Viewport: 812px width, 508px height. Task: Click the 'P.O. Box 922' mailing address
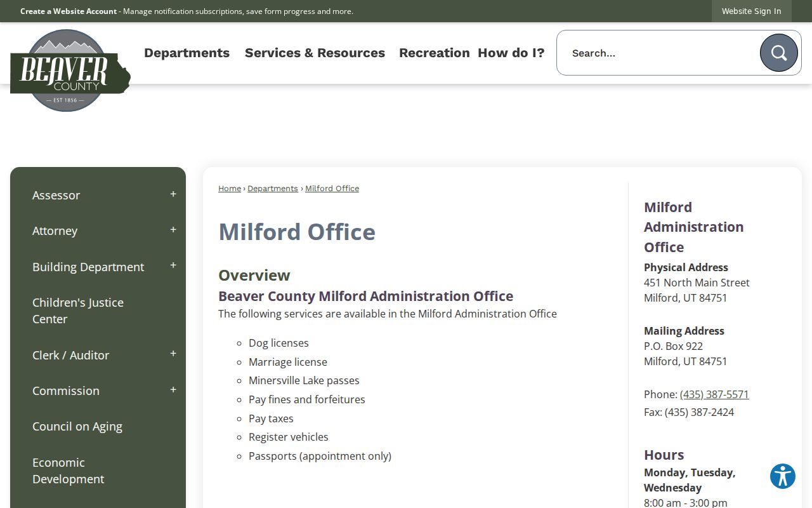coord(673,346)
